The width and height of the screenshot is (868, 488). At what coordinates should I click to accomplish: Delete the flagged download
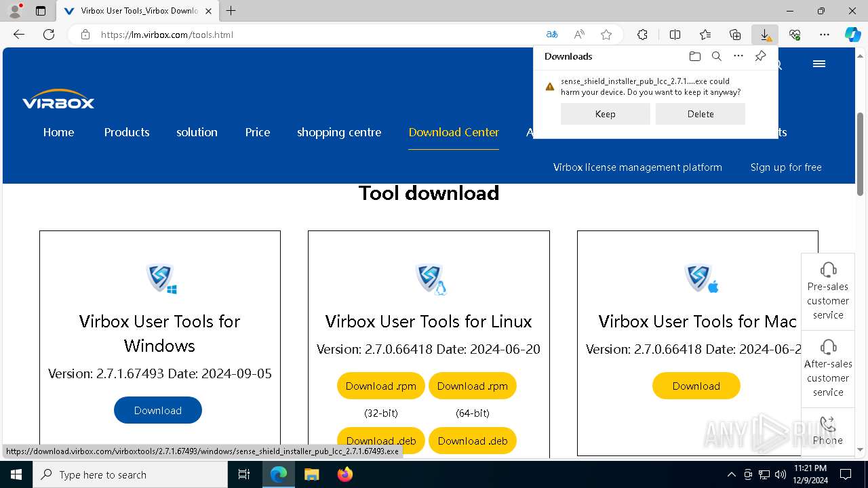[701, 114]
